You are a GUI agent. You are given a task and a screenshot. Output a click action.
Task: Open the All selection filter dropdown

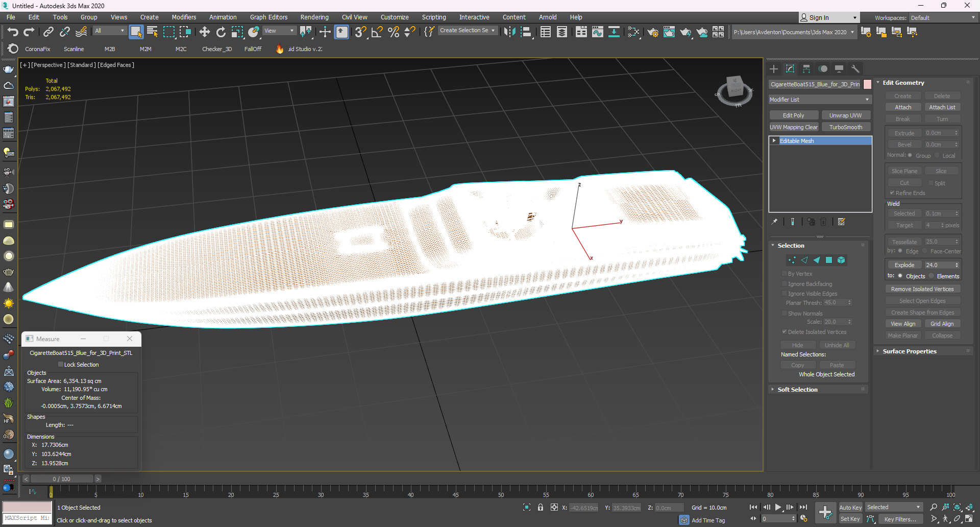(x=109, y=31)
